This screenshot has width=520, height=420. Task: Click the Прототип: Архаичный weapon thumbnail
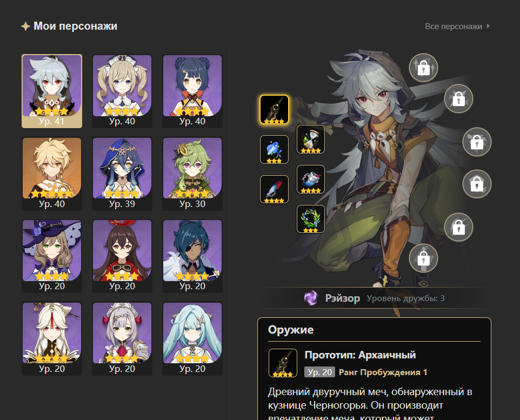(283, 363)
